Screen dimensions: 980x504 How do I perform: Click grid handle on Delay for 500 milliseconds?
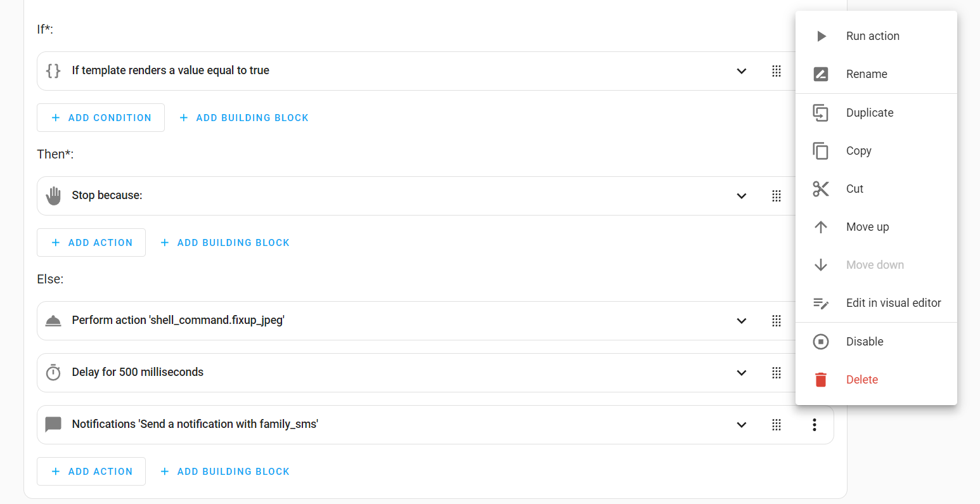point(776,373)
